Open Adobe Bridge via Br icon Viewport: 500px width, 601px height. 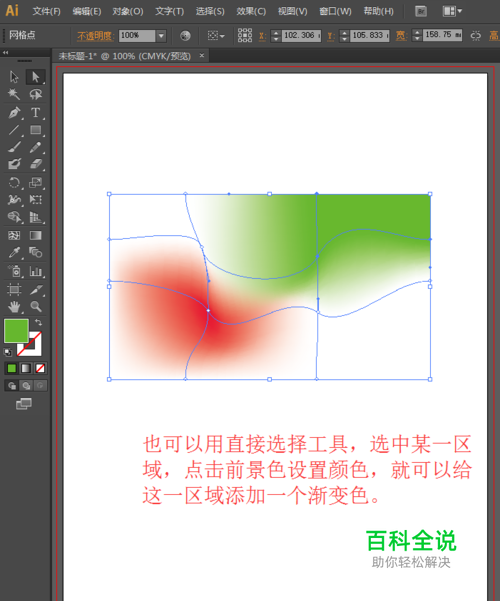[x=421, y=11]
